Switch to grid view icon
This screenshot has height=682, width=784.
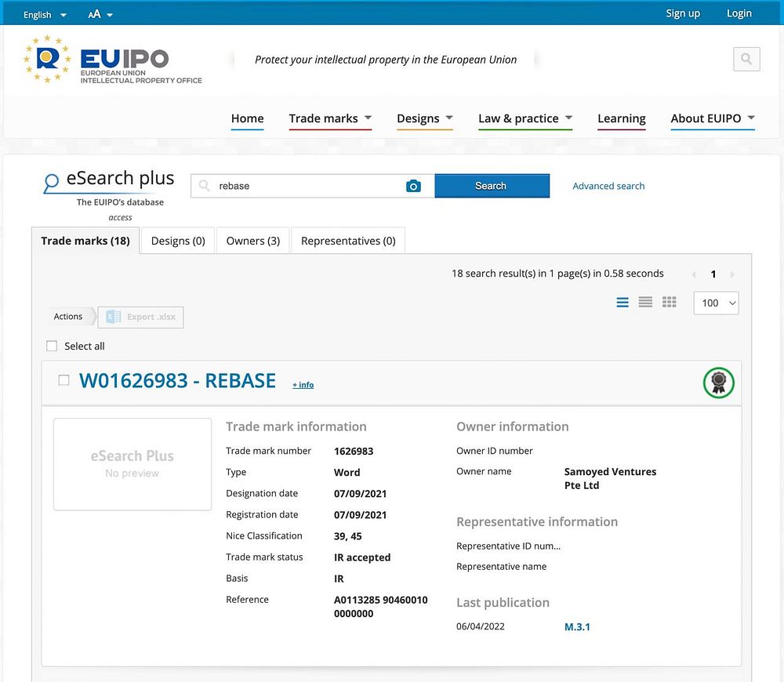pos(669,303)
